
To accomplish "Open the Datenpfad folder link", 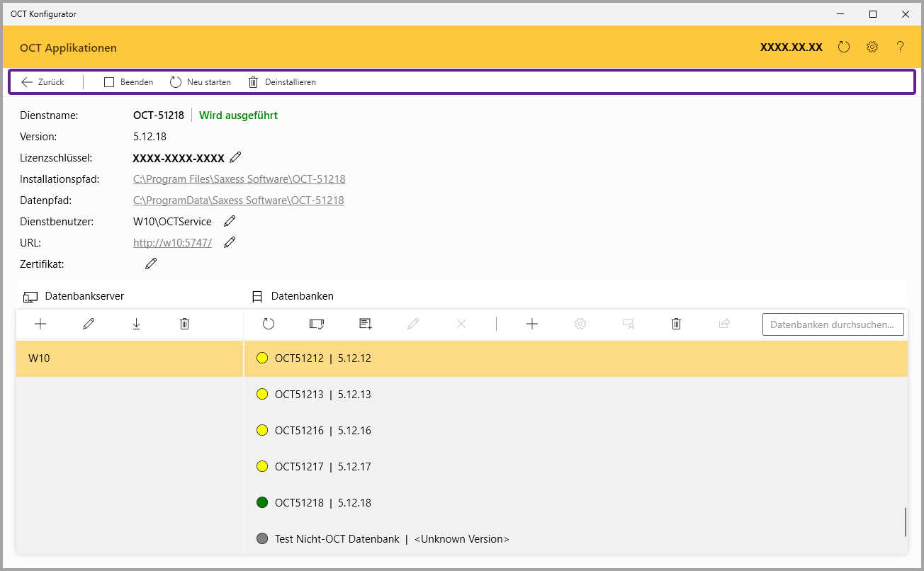I will pos(238,200).
